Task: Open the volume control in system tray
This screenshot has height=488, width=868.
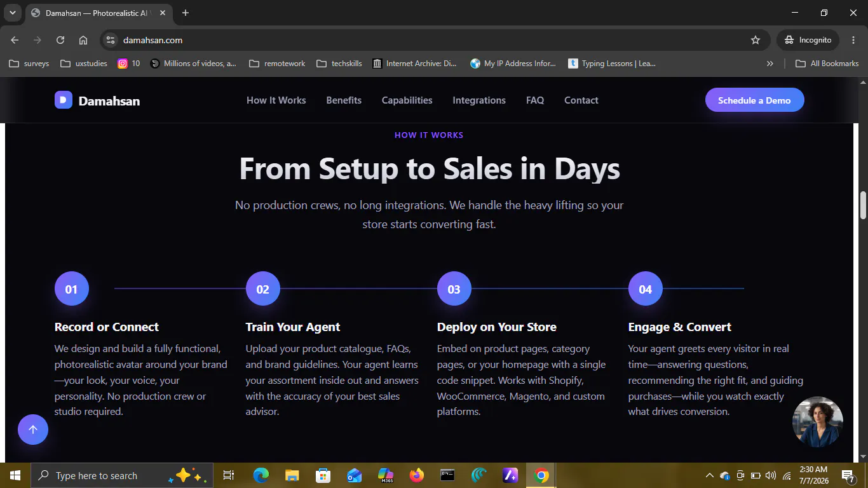Action: coord(771,475)
